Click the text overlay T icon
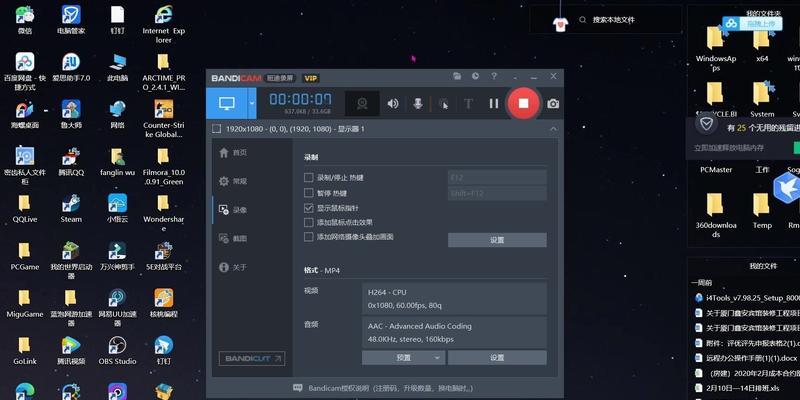 point(468,104)
